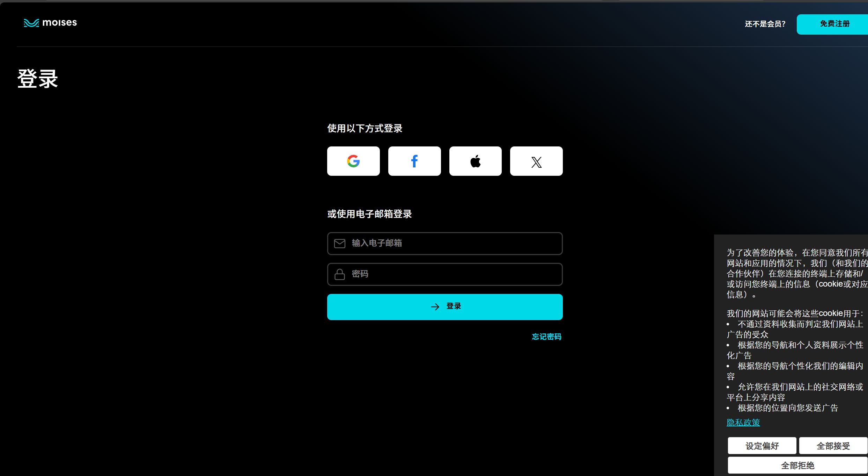Click the arrow icon on login button
Viewport: 868px width, 476px height.
(x=435, y=307)
